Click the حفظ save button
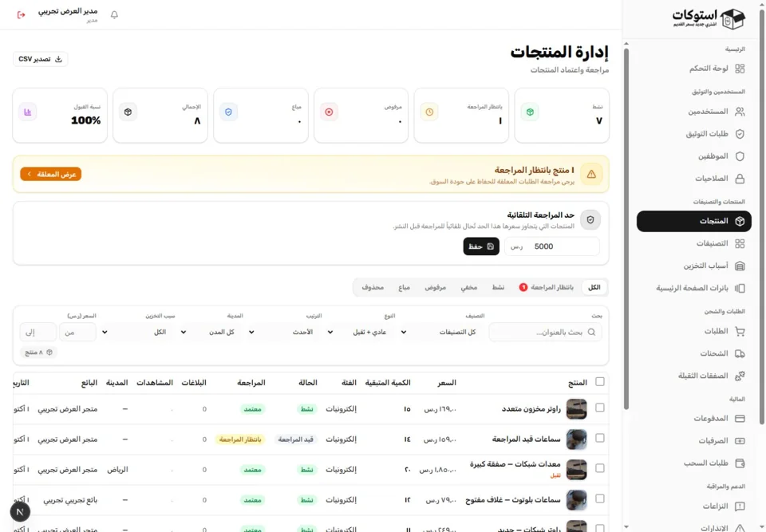 pos(481,246)
